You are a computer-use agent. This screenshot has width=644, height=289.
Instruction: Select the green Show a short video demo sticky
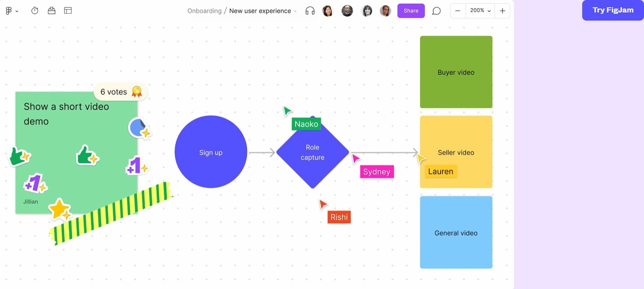tap(76, 152)
